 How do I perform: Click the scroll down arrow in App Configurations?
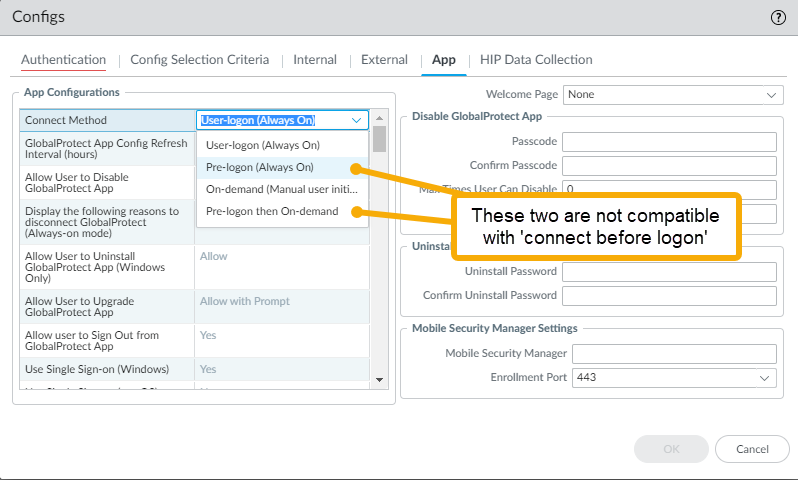click(379, 380)
